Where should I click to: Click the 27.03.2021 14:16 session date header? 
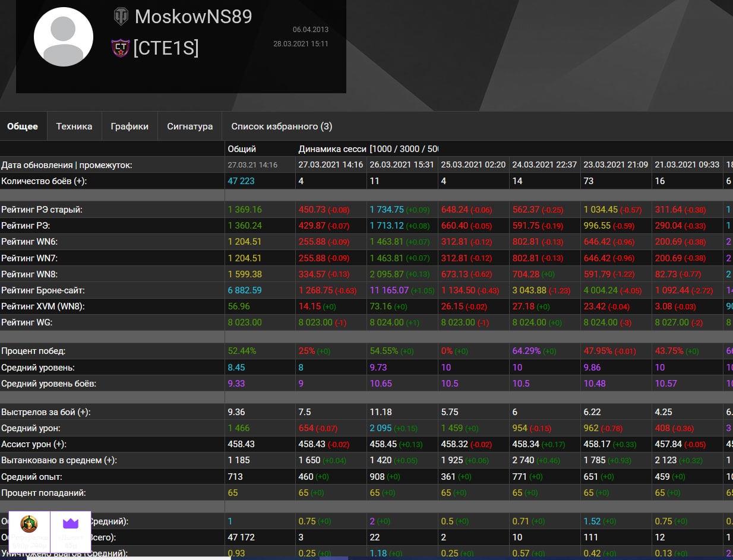330,164
